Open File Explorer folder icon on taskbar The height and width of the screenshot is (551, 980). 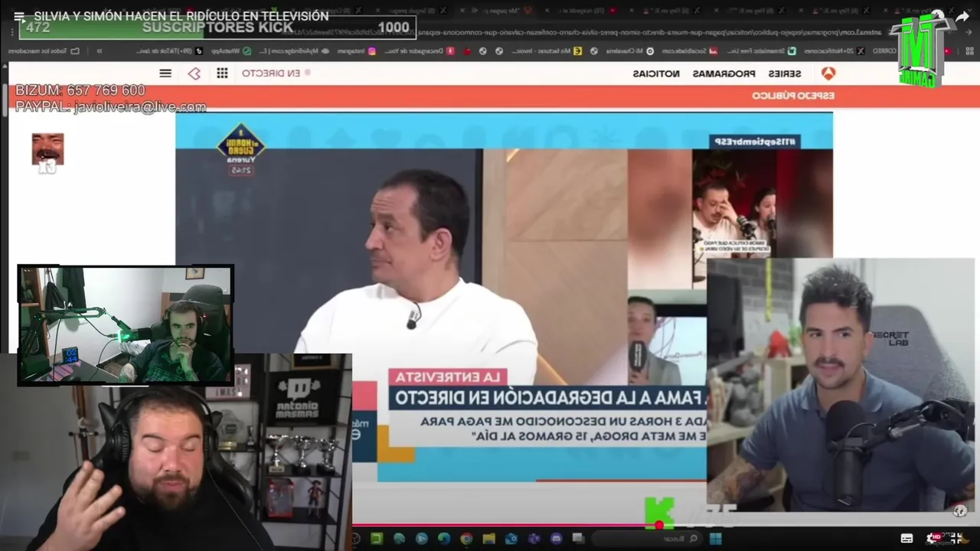point(489,539)
